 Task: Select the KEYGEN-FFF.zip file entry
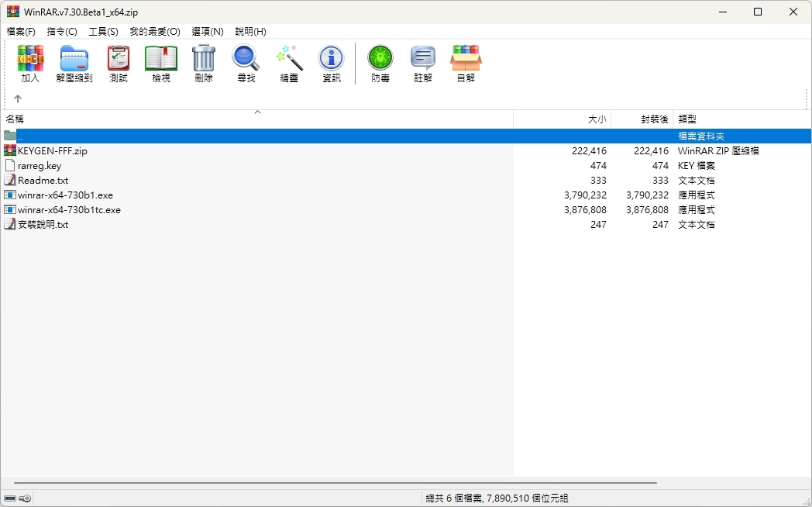(x=53, y=150)
